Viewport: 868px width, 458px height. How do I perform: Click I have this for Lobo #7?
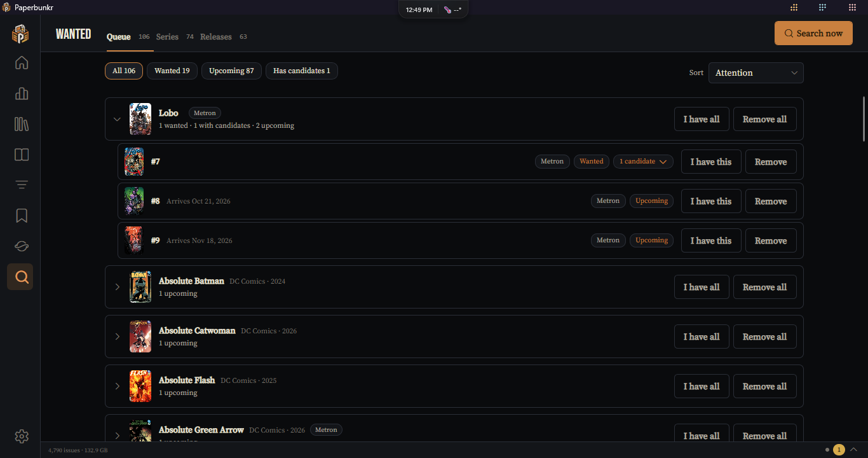711,162
